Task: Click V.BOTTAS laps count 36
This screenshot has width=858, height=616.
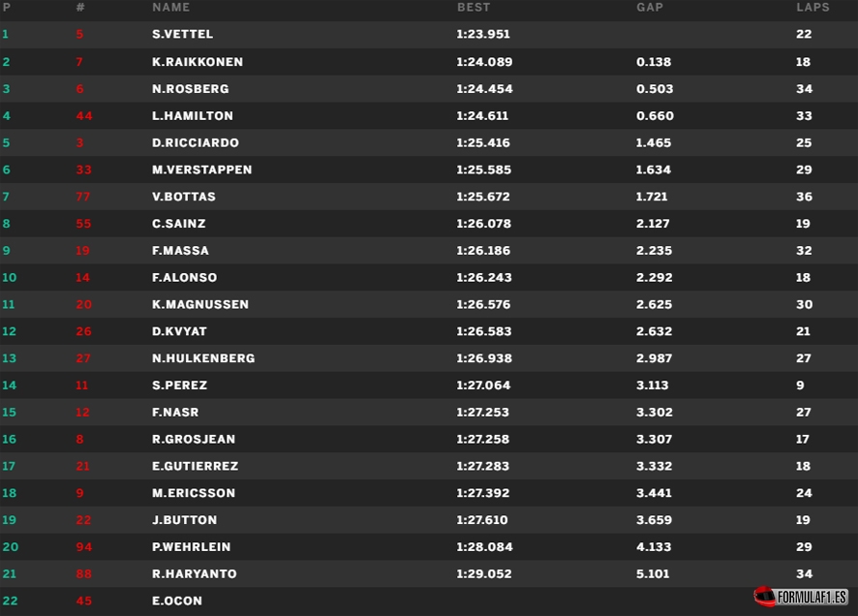Action: pos(804,197)
